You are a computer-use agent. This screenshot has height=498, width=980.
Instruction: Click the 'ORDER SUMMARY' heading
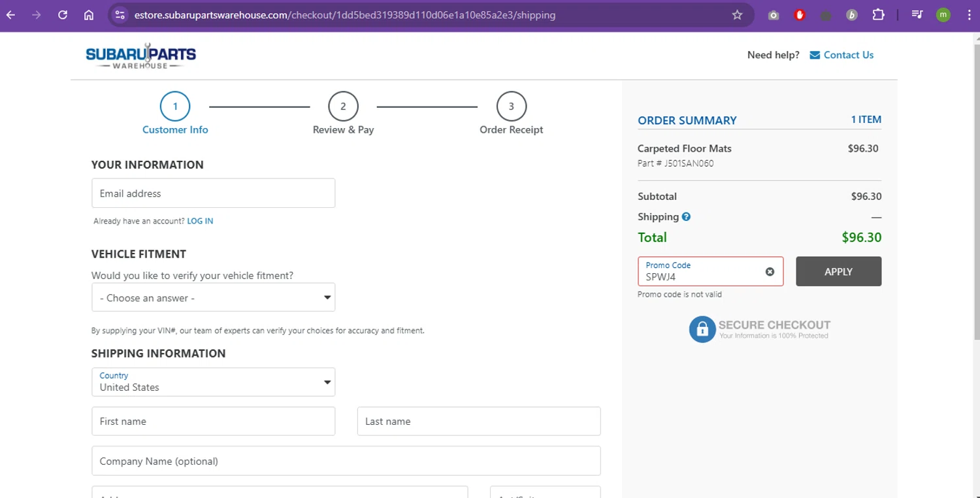[687, 120]
